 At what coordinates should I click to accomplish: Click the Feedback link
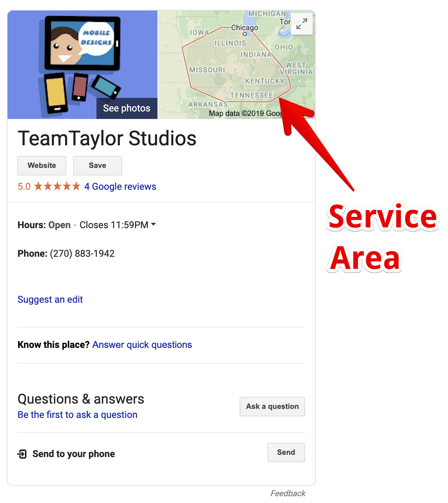(x=288, y=493)
